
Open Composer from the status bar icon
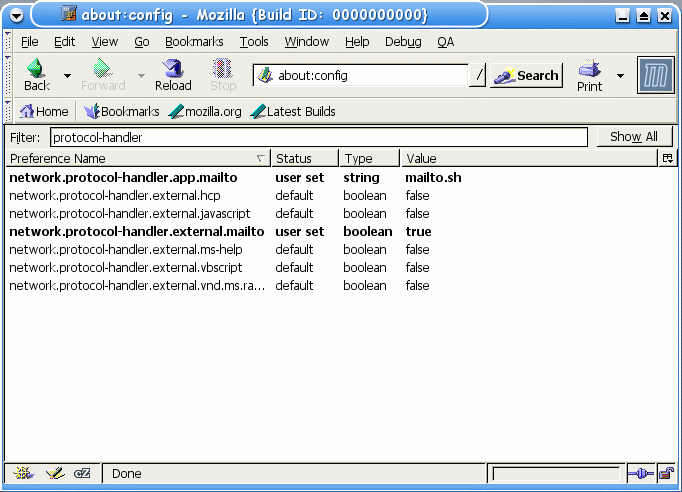point(55,473)
